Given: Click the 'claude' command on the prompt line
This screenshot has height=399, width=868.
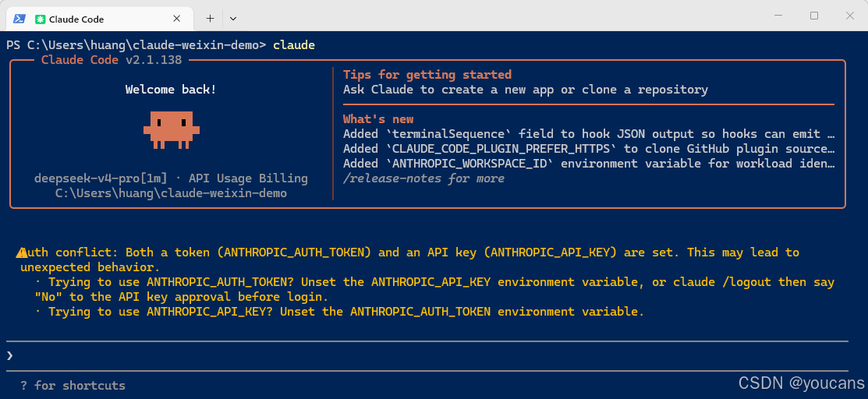Looking at the screenshot, I should (294, 45).
